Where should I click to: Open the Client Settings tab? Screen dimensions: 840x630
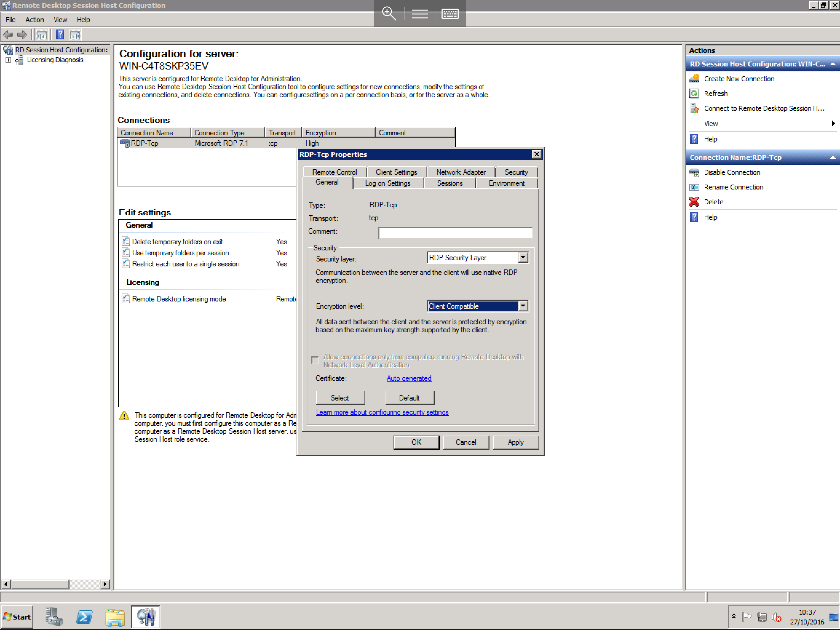coord(395,171)
